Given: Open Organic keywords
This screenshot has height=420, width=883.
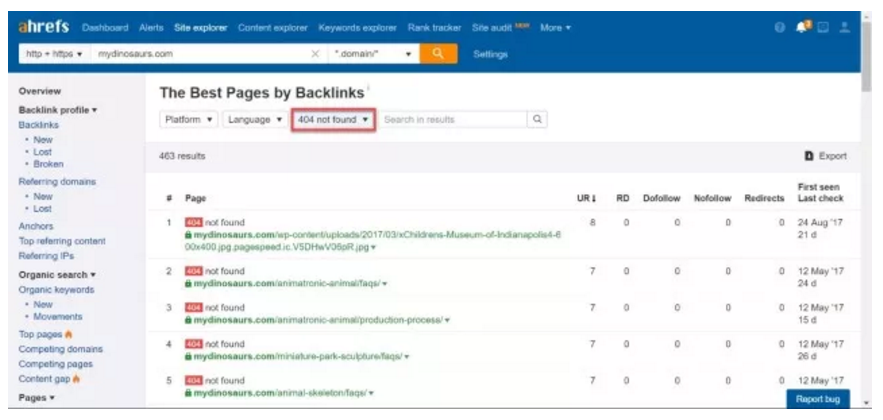Looking at the screenshot, I should (x=56, y=289).
